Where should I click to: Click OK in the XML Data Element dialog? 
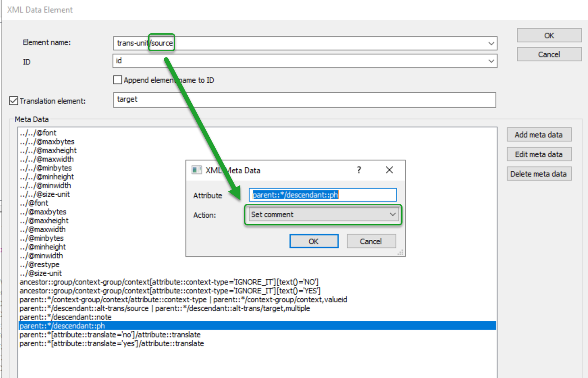pyautogui.click(x=549, y=35)
